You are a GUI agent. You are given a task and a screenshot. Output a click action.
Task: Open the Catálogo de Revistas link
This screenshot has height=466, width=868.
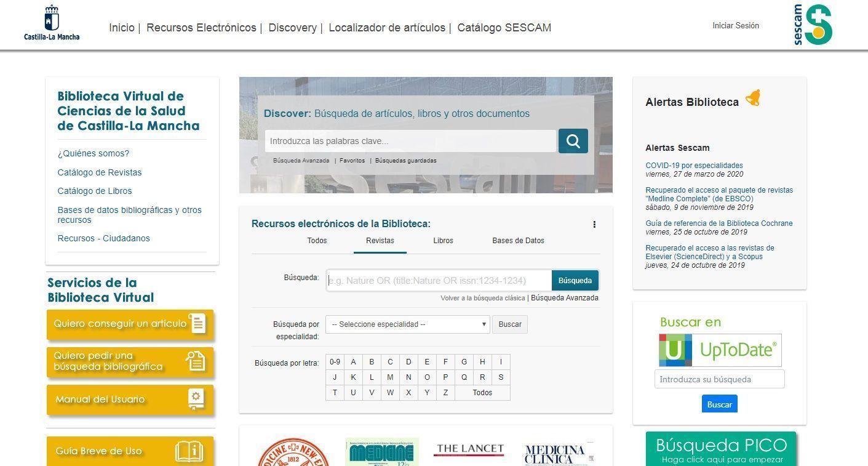pos(100,172)
